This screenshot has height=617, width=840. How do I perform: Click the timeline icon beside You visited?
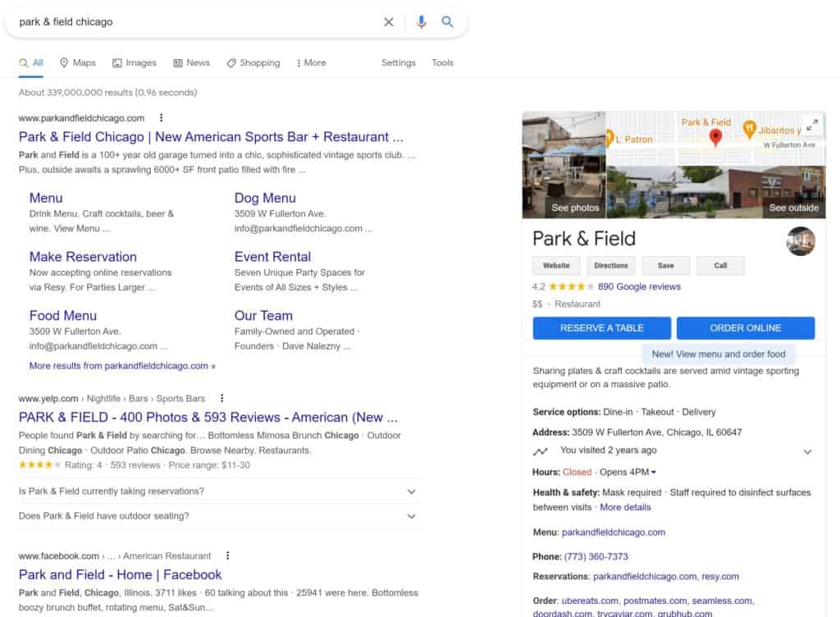[x=541, y=451]
